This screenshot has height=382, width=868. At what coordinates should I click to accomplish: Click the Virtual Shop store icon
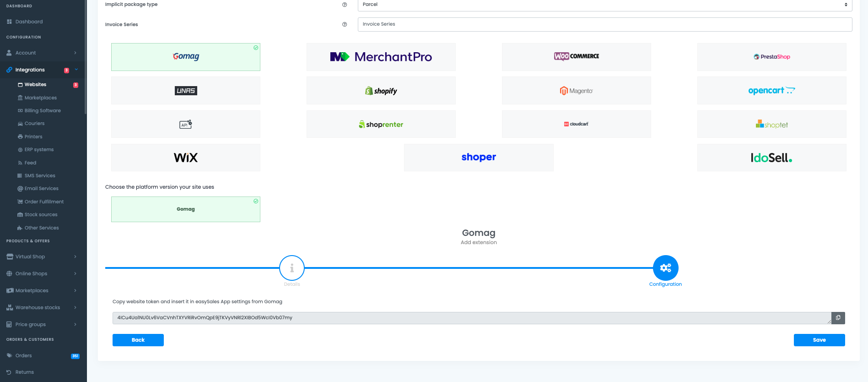10,256
